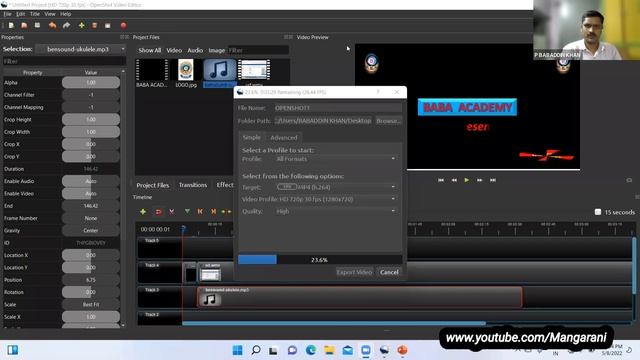Open Windows Start menu on taskbar
Image resolution: width=640 pixels, height=360 pixels.
[x=237, y=350]
